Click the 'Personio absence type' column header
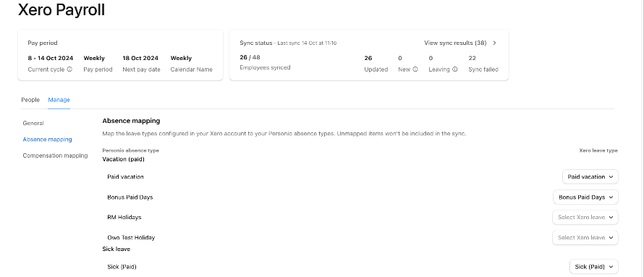644x277 pixels. coord(130,150)
